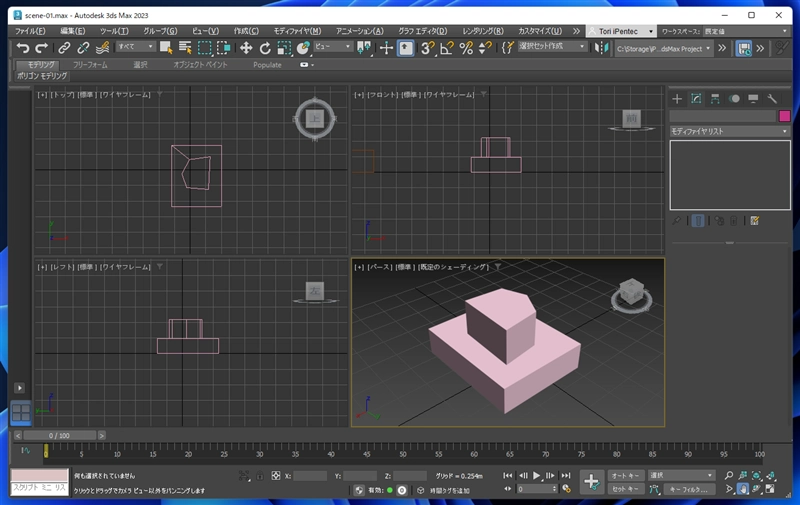Click the Undo arrow icon

pyautogui.click(x=22, y=48)
